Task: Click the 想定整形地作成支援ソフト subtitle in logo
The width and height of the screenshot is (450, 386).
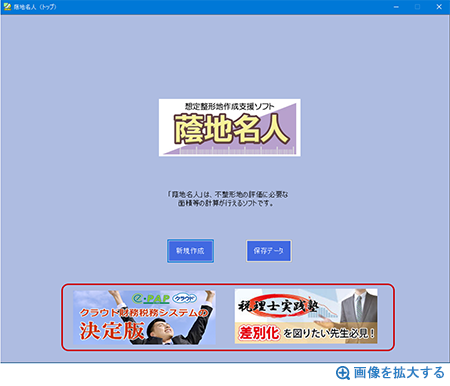Action: [230, 107]
